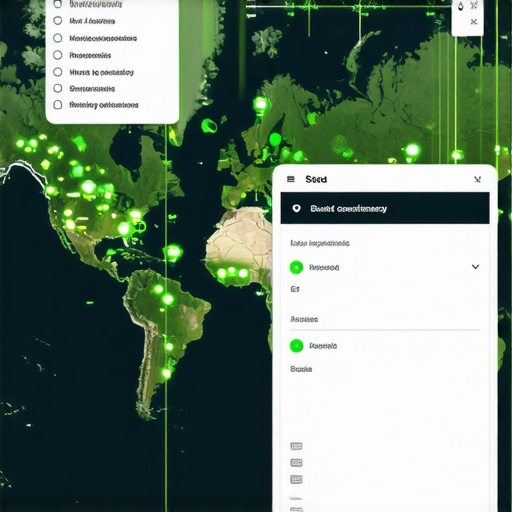Click the lower green circle icon in Seed panel
This screenshot has width=512, height=512.
tap(296, 346)
